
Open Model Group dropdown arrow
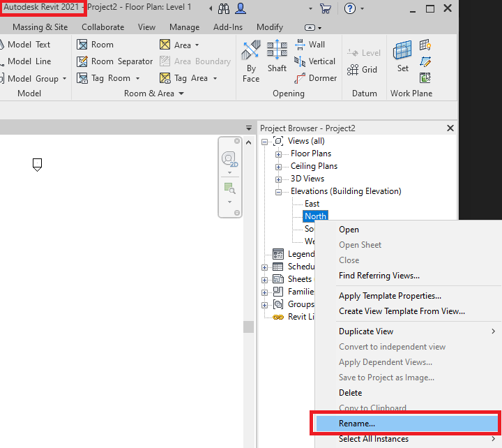(x=64, y=79)
